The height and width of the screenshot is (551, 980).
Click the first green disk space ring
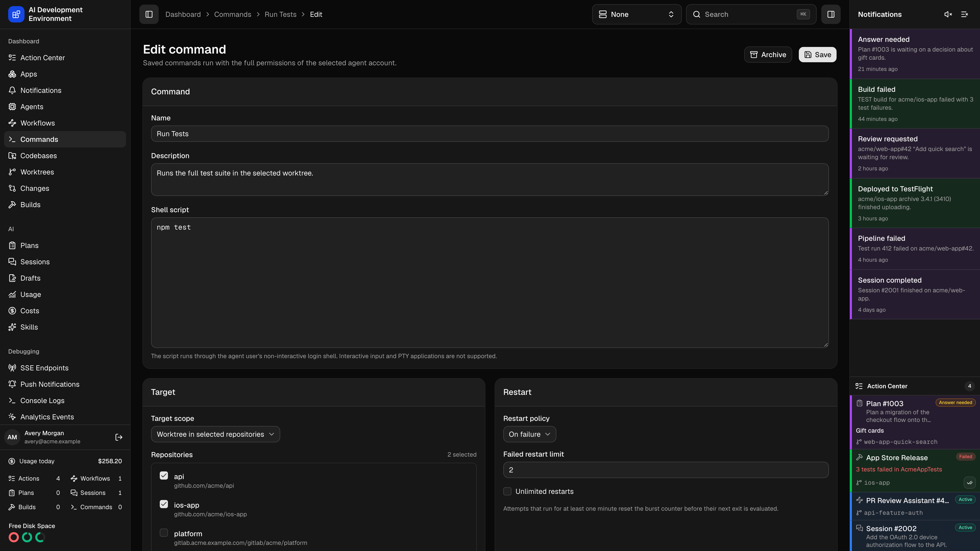pos(27,537)
